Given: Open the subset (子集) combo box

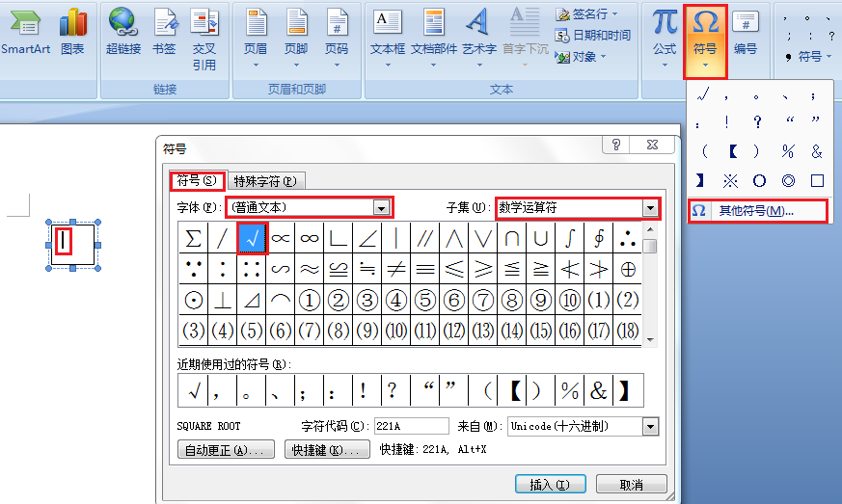Looking at the screenshot, I should (x=578, y=207).
